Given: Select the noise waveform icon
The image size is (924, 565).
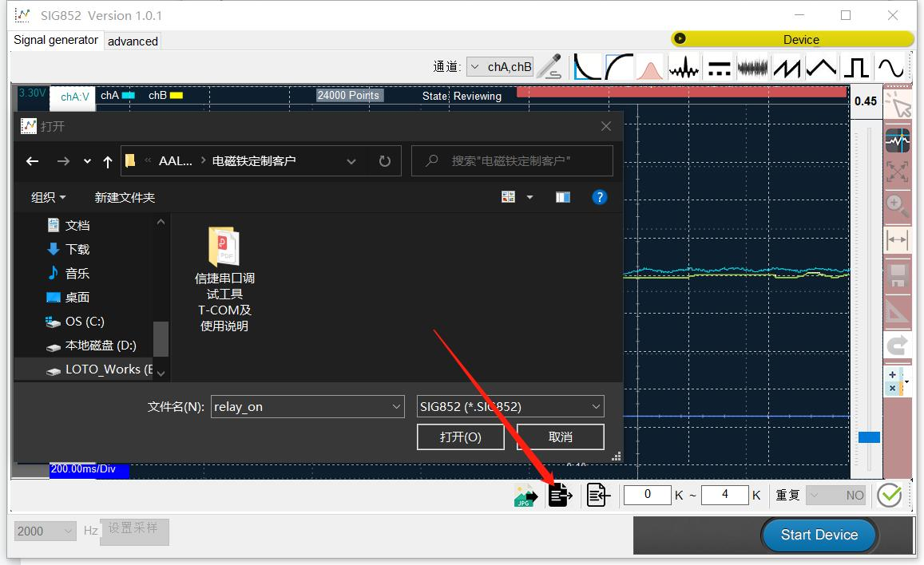Looking at the screenshot, I should [x=752, y=67].
